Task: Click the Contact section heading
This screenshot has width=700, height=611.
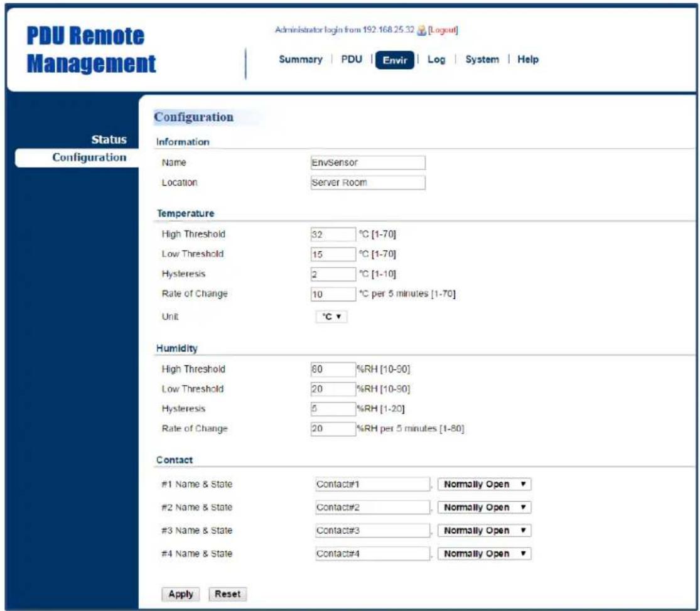Action: coord(175,460)
